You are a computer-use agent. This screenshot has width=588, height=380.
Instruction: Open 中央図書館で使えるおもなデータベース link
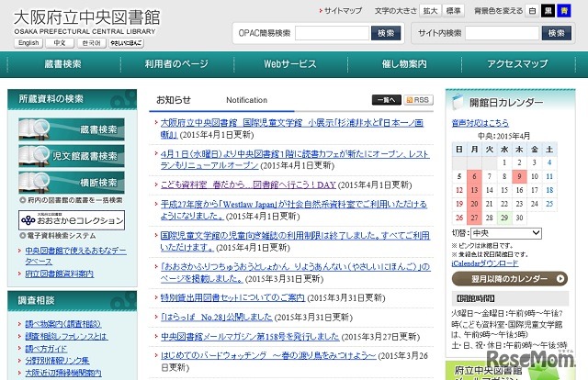(75, 256)
